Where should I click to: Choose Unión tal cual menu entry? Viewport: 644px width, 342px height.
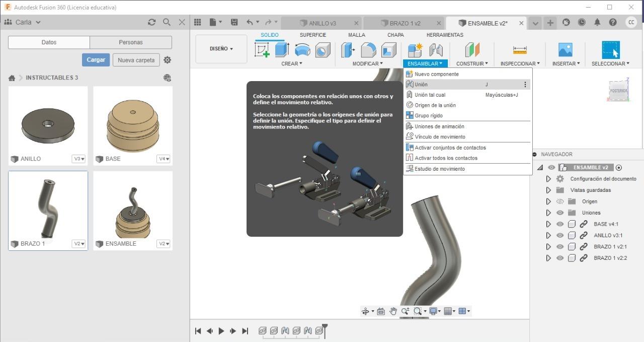coord(467,95)
